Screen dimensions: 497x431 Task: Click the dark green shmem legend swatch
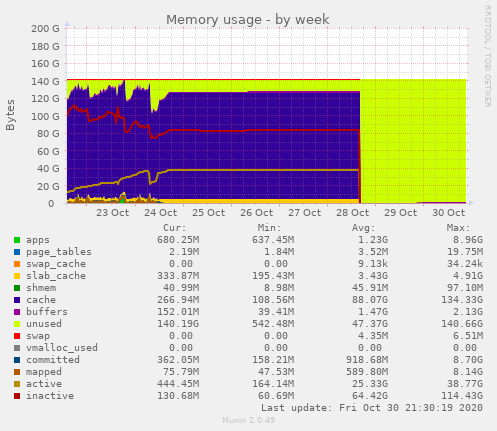(x=17, y=288)
